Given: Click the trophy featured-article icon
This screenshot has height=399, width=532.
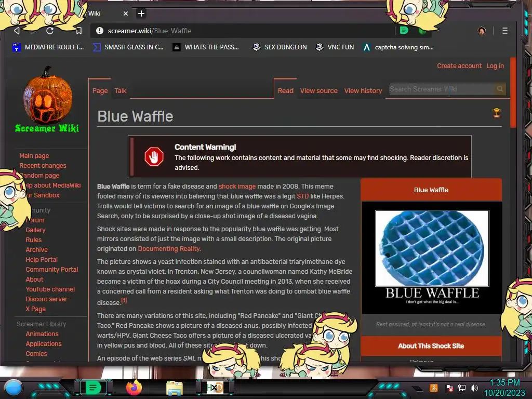Looking at the screenshot, I should tap(496, 113).
